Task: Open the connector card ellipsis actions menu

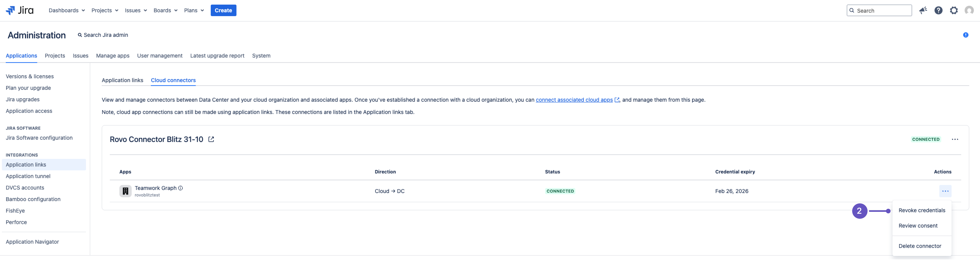Action: coord(955,139)
